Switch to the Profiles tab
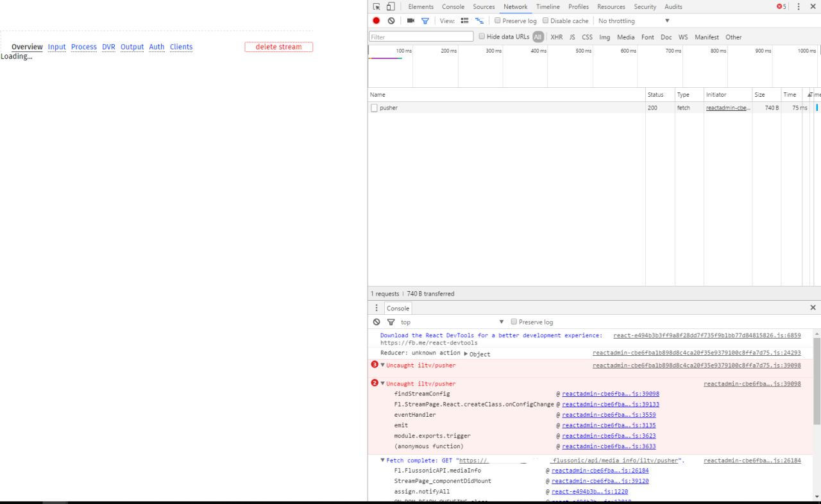The height and width of the screenshot is (504, 821). point(579,6)
